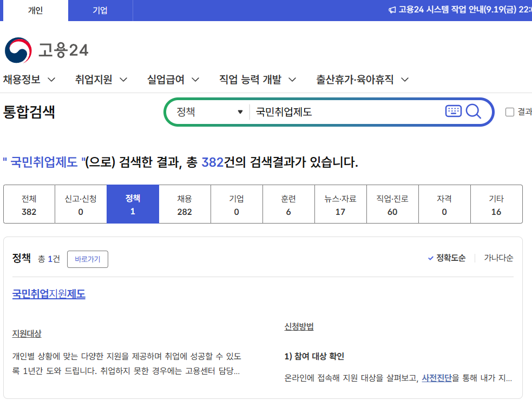Image resolution: width=532 pixels, height=400 pixels.
Task: Click the search text field with 국민취업제도
Action: [346, 112]
